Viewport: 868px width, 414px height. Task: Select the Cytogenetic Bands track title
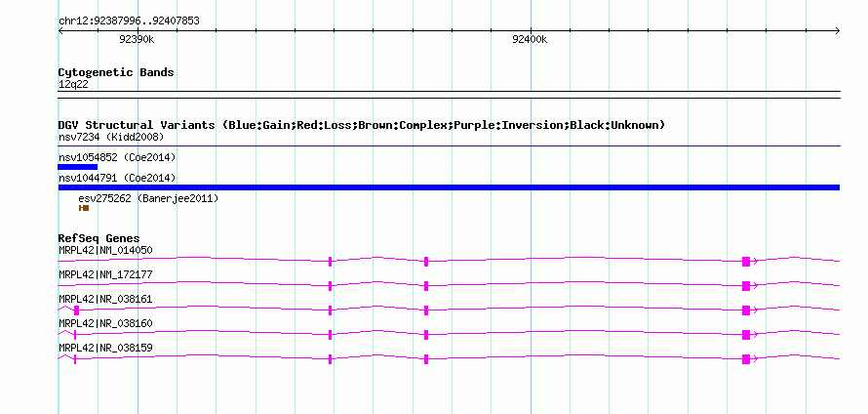(x=116, y=72)
